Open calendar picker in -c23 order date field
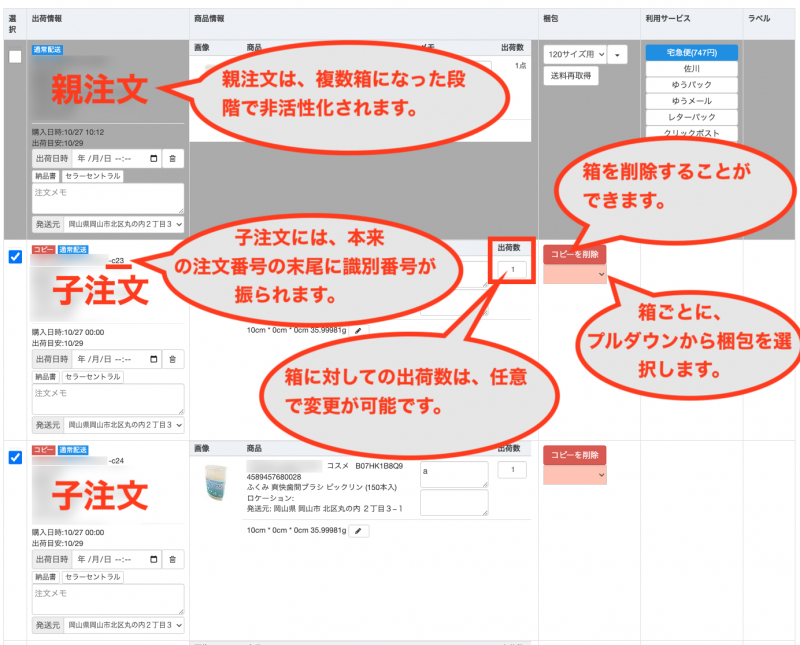The height and width of the screenshot is (645, 800). 153,358
